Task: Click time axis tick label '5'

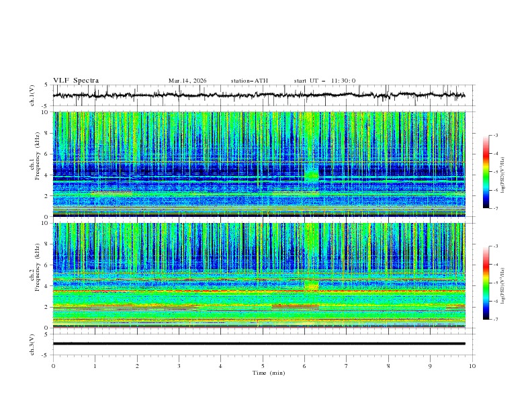Action: click(x=263, y=366)
